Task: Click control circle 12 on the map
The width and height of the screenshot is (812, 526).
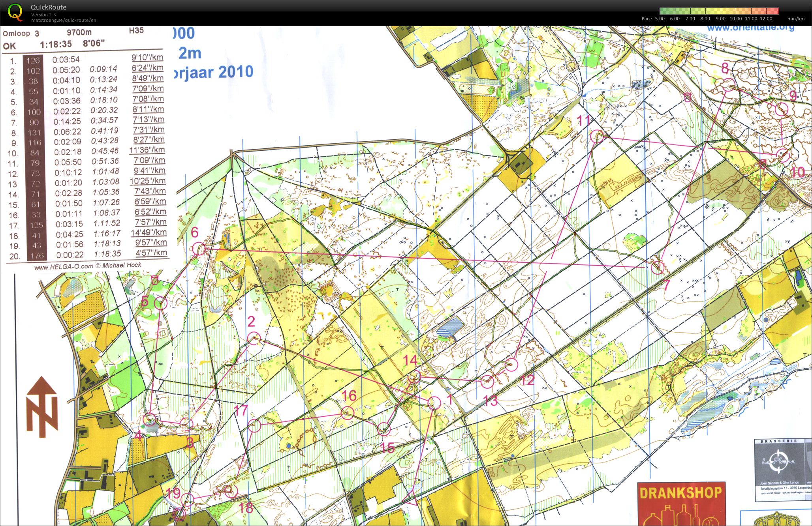Action: [x=512, y=365]
